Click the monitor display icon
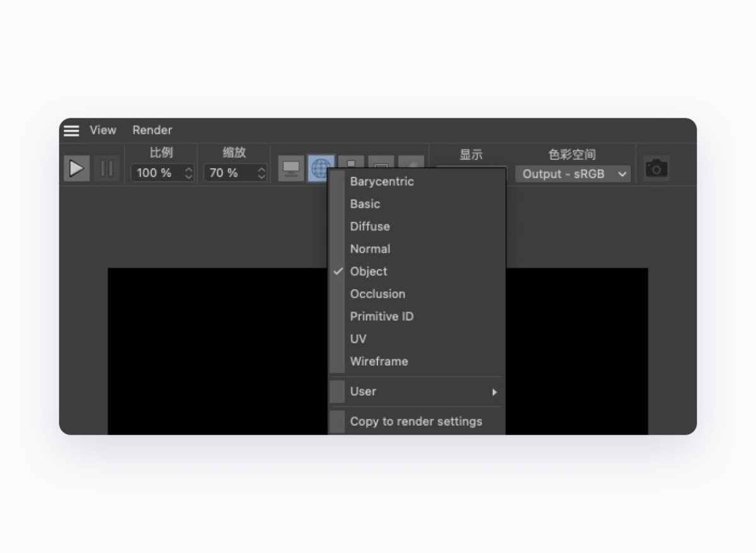This screenshot has height=553, width=756. (x=291, y=169)
